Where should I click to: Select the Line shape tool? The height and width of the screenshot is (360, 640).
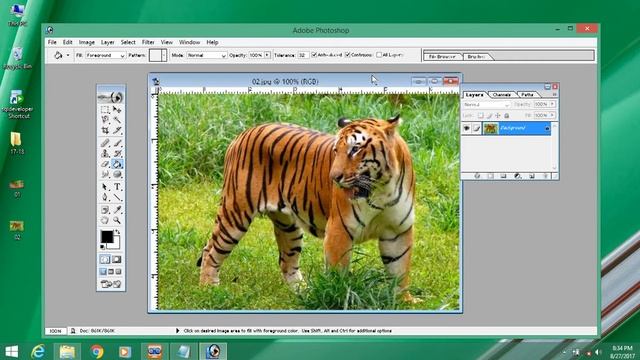(x=117, y=197)
